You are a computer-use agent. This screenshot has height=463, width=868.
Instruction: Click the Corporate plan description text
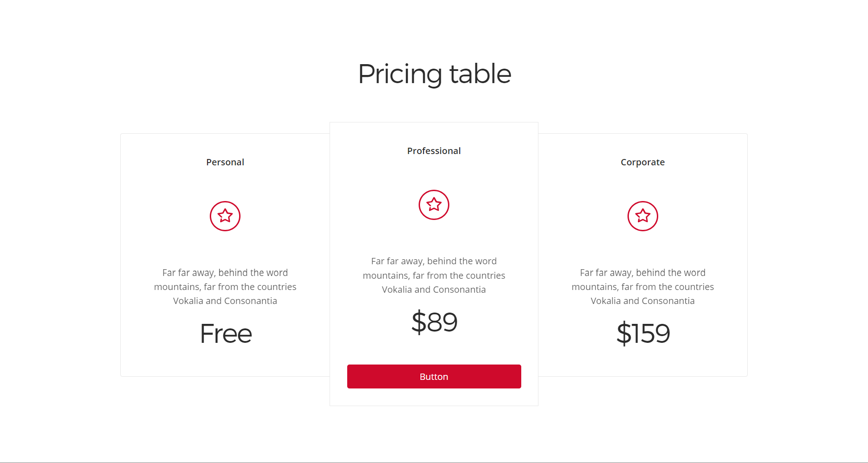coord(643,287)
